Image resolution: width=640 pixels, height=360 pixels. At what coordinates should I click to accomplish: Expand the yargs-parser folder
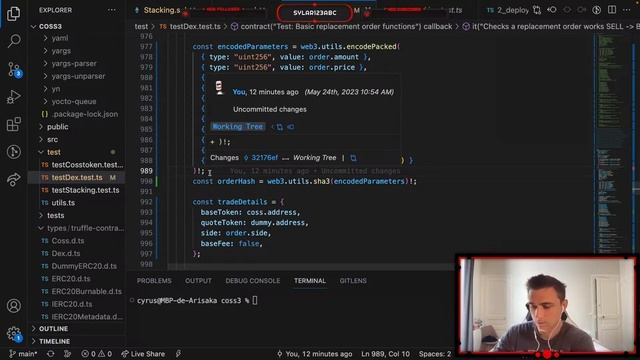click(74, 64)
